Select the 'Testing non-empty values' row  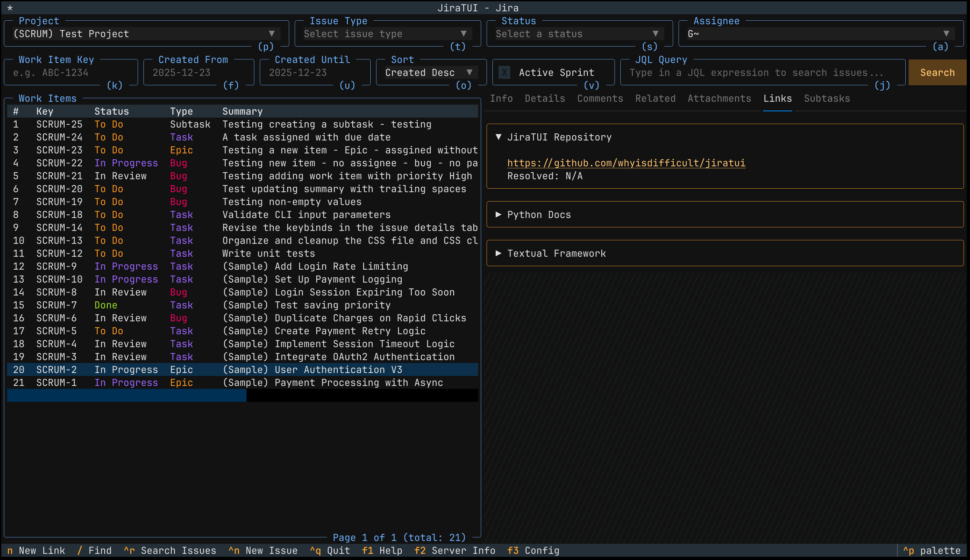pos(242,202)
